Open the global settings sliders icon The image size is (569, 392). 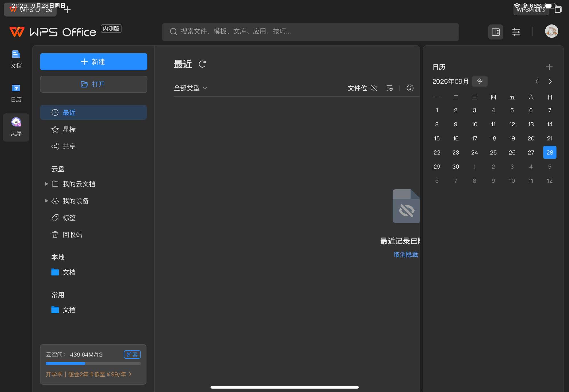click(516, 32)
